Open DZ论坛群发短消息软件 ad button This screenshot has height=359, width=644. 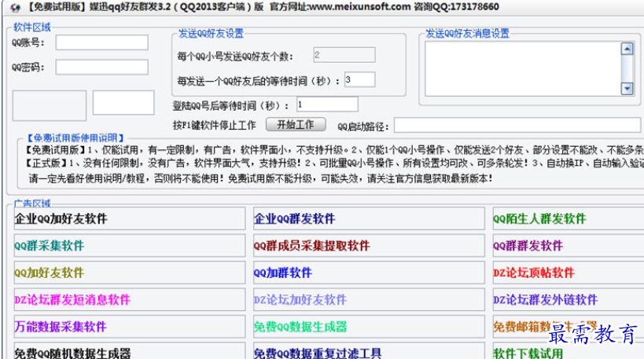coord(130,299)
